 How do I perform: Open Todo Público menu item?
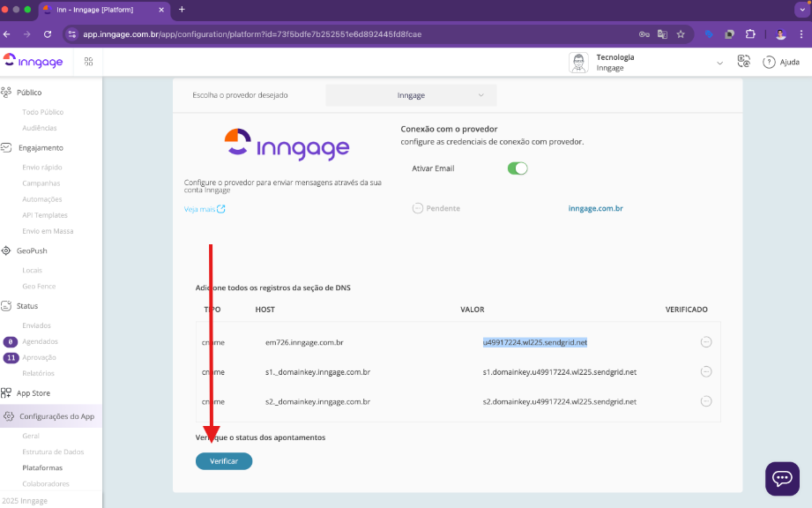43,112
